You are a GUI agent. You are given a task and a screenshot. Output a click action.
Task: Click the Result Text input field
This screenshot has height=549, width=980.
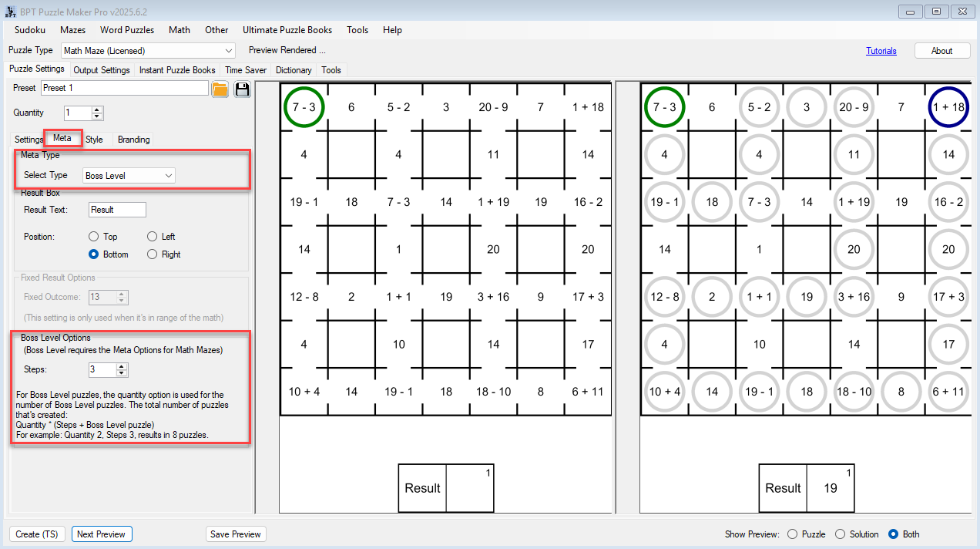coord(117,210)
